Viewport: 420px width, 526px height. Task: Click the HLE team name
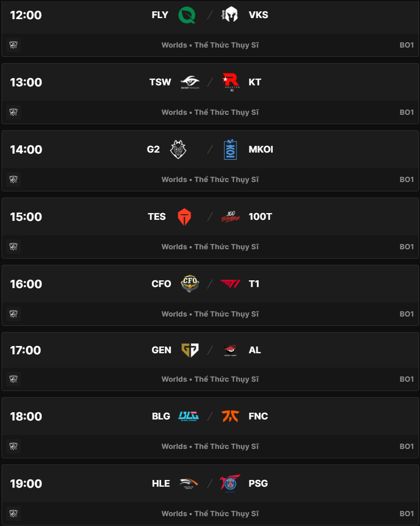pos(161,484)
